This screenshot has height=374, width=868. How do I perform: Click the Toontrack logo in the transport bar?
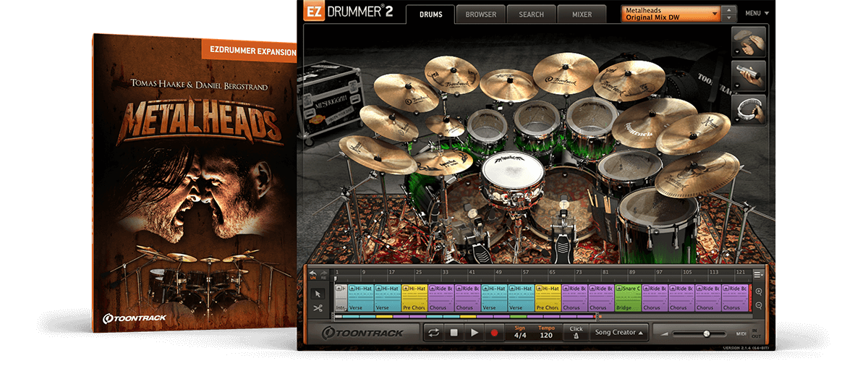click(362, 333)
